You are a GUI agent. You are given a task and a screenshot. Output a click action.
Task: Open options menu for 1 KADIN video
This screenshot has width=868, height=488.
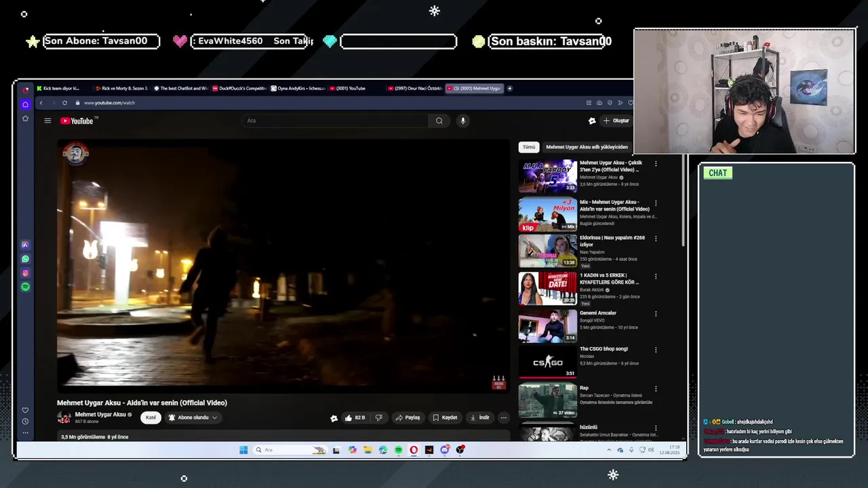655,277
